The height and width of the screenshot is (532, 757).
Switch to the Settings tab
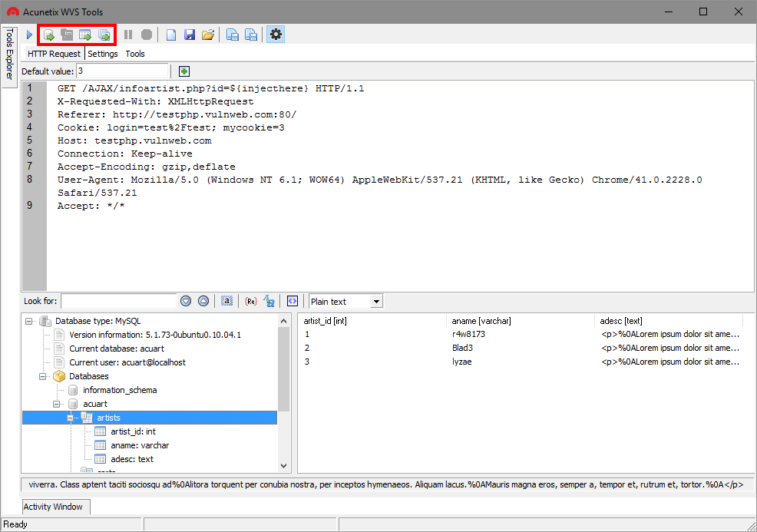[x=103, y=54]
